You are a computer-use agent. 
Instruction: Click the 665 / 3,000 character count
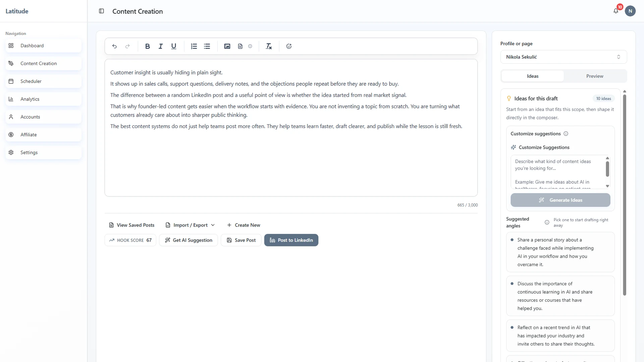pyautogui.click(x=468, y=205)
